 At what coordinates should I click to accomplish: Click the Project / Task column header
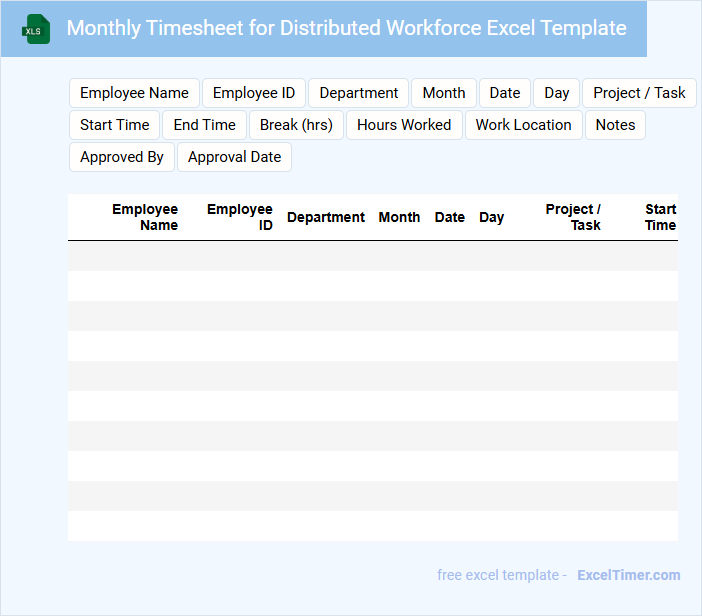coord(573,217)
